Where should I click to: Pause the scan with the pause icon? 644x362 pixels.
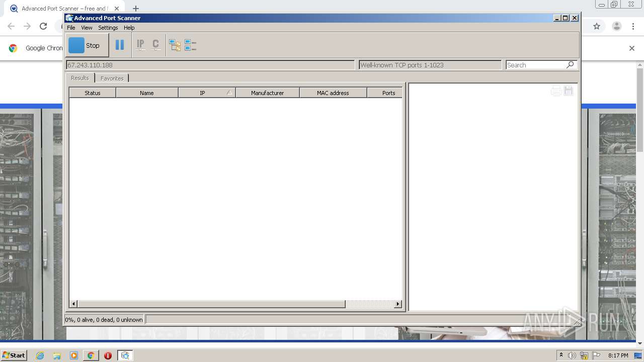[x=120, y=45]
